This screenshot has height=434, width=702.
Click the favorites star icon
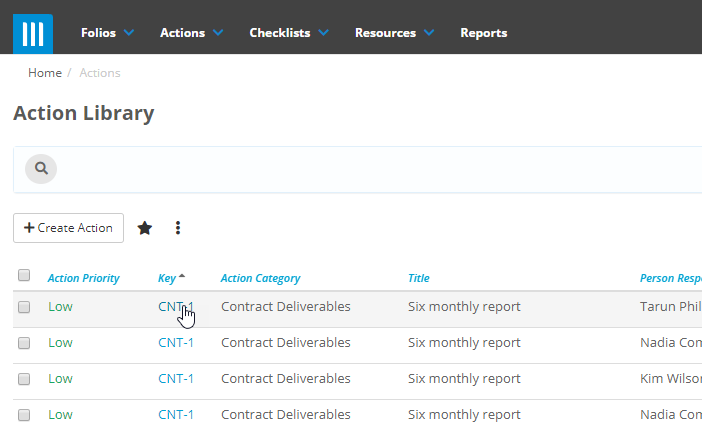(145, 228)
